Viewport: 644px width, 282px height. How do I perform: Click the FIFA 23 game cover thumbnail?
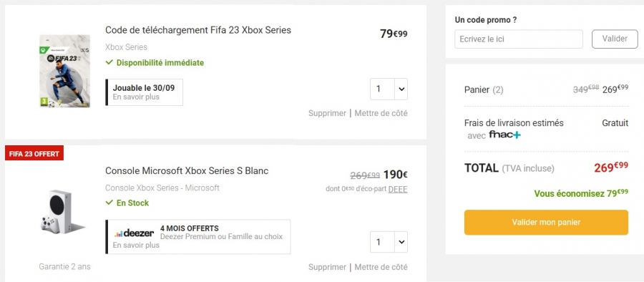click(x=64, y=71)
